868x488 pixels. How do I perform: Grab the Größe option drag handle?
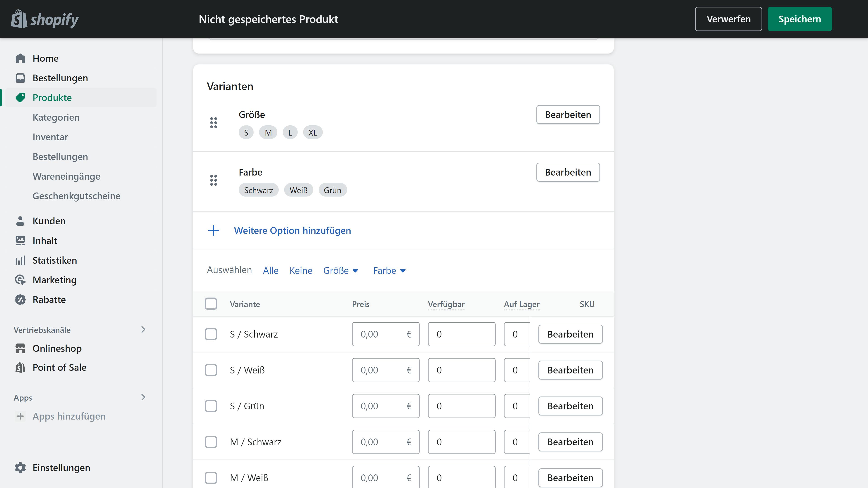coord(214,123)
